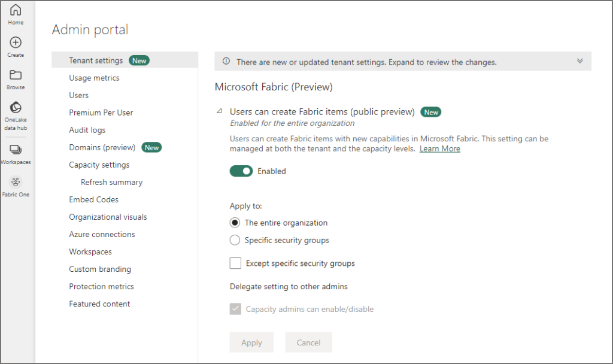Click 'Delegate setting to other admins' label
The width and height of the screenshot is (613, 364).
click(x=289, y=287)
